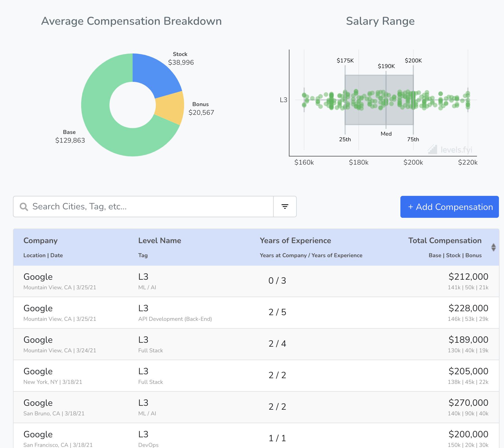Click the $190K median label
The height and width of the screenshot is (448, 504).
click(386, 66)
